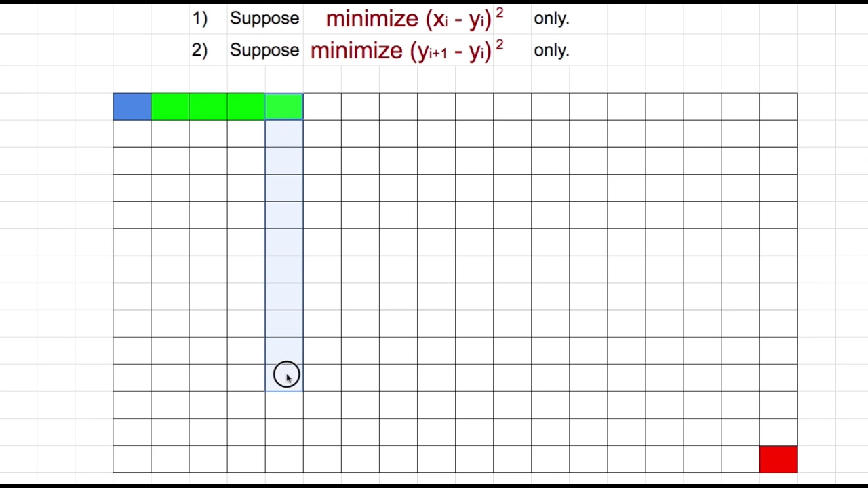
Task: Click the word 'Suppose' in item 1
Action: pos(264,18)
